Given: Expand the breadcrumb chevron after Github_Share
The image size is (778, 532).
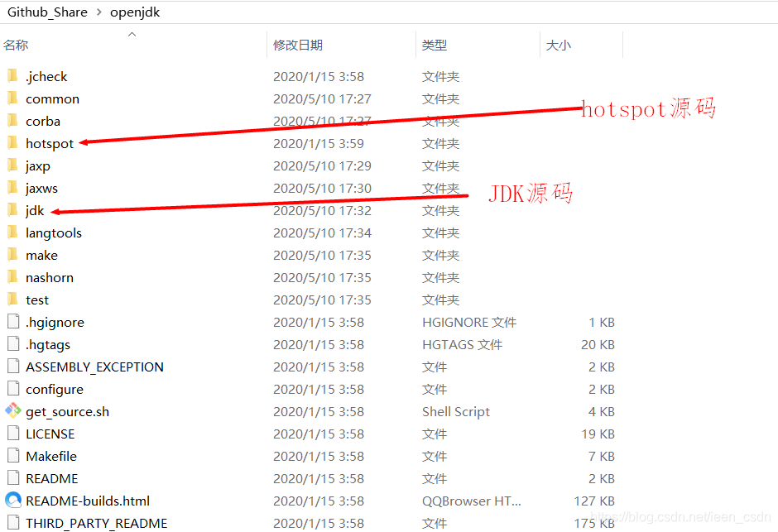Looking at the screenshot, I should click(99, 12).
